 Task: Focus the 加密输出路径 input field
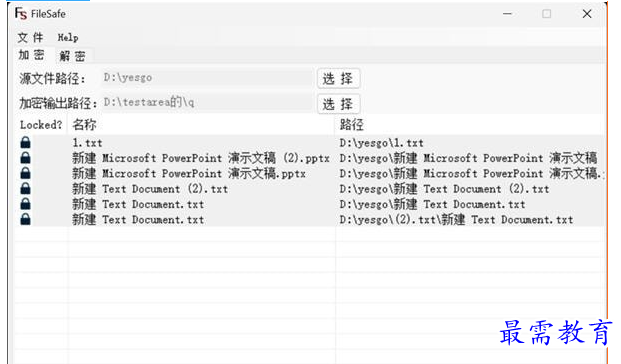point(206,102)
